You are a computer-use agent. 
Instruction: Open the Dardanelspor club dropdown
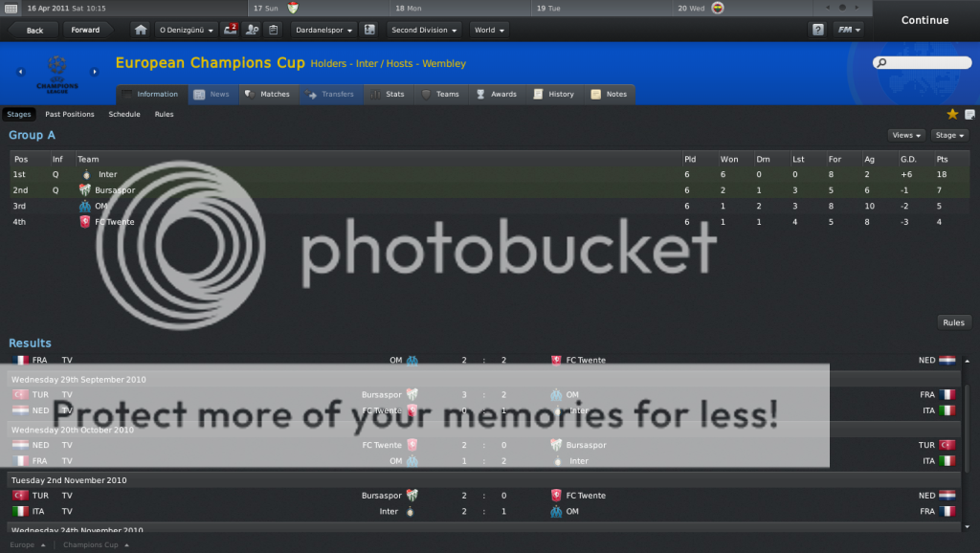(x=323, y=30)
